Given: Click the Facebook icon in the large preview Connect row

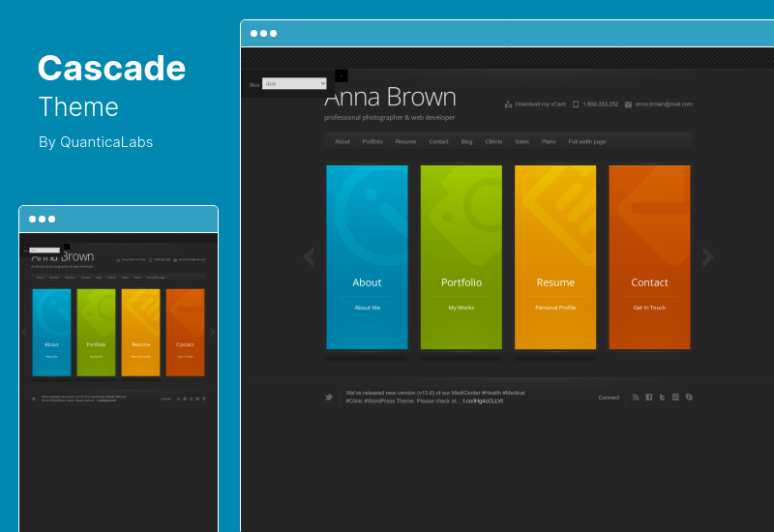Looking at the screenshot, I should 649,397.
